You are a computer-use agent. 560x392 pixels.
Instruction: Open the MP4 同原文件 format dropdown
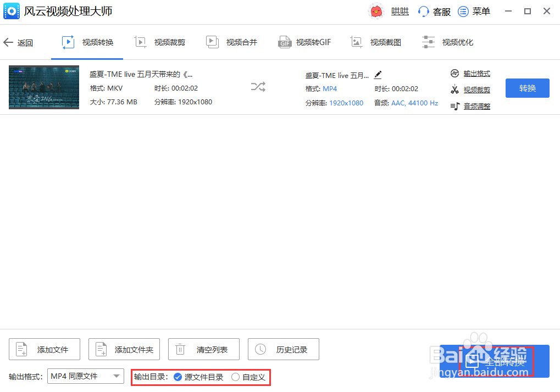85,377
